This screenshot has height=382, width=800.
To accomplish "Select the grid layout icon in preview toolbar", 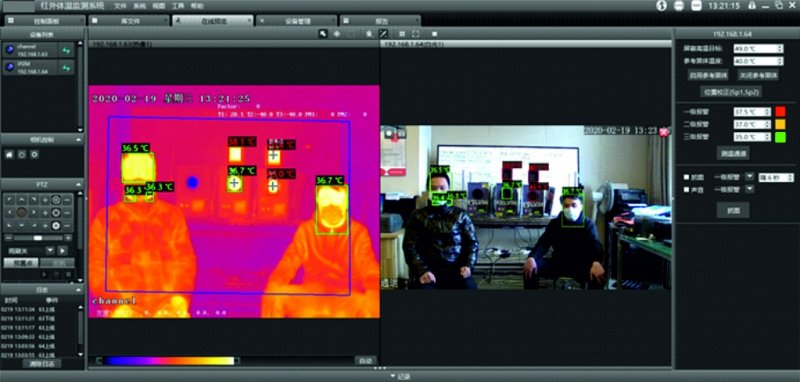I will 402,34.
